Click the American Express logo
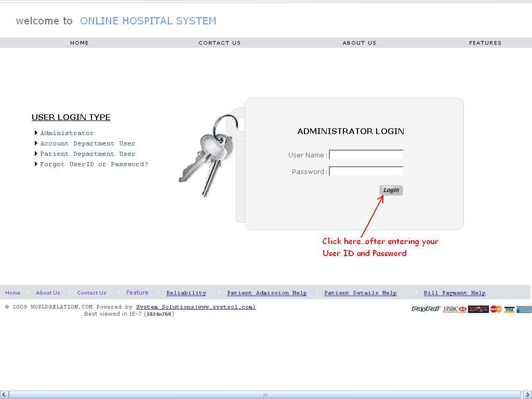 tap(524, 310)
